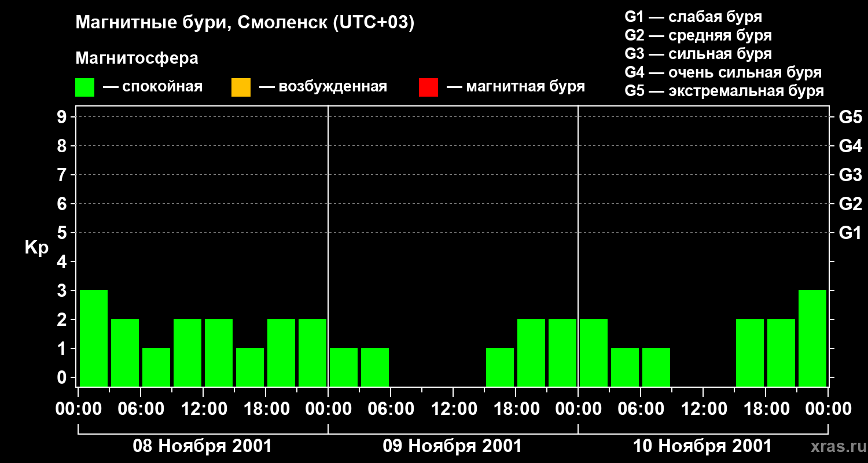The height and width of the screenshot is (463, 868).
Task: Click the '08 Ноября 2001' date label
Action: point(202,446)
